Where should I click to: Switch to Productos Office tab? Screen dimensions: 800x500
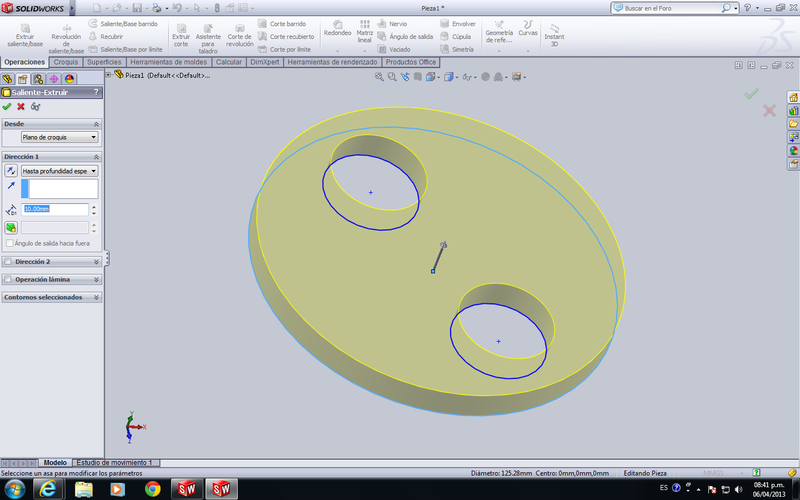[411, 62]
